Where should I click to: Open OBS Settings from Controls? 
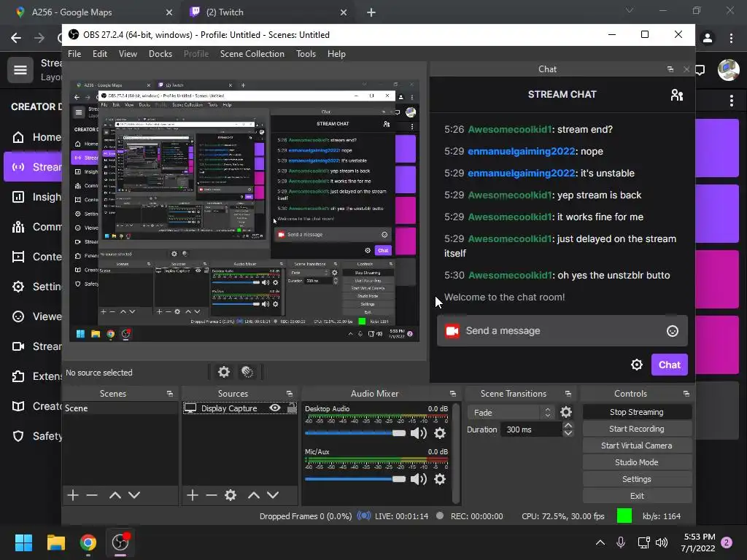coord(637,479)
